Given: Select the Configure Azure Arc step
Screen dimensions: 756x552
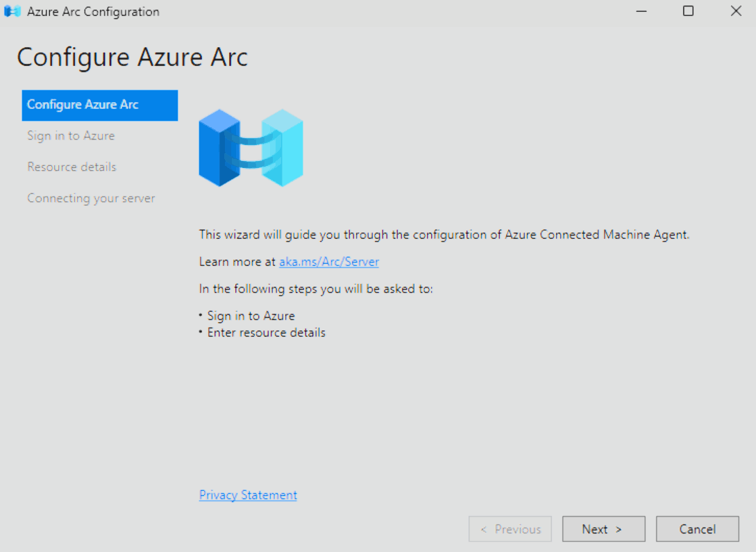Looking at the screenshot, I should click(x=100, y=105).
